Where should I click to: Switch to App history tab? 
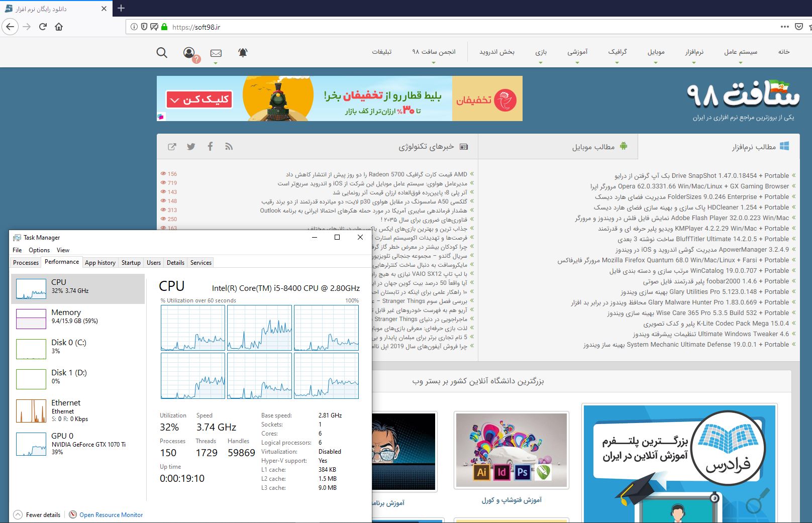(x=100, y=263)
